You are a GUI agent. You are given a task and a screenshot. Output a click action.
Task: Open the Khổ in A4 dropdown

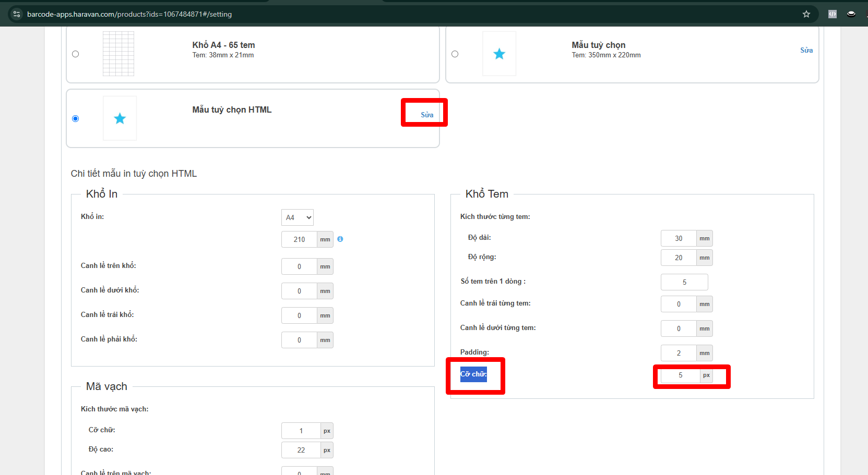tap(298, 217)
